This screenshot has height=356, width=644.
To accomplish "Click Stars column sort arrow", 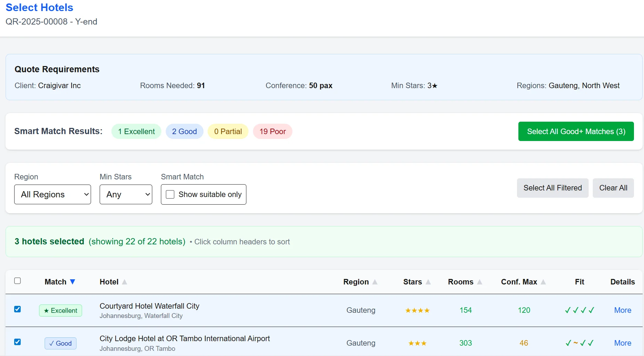I will [x=428, y=282].
